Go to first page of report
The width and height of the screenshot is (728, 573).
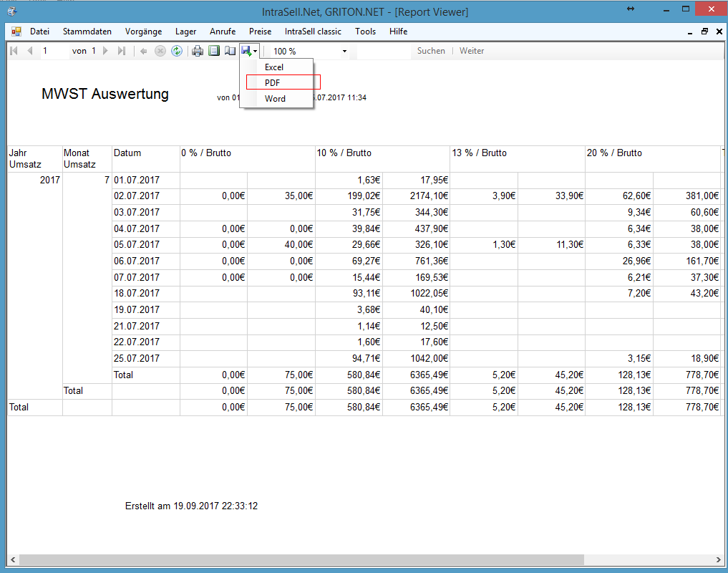[x=14, y=51]
